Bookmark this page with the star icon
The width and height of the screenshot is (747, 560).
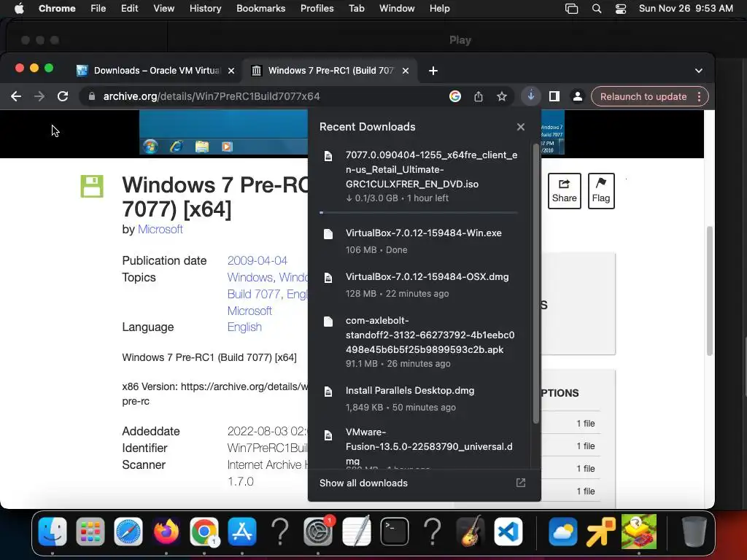[x=502, y=97]
